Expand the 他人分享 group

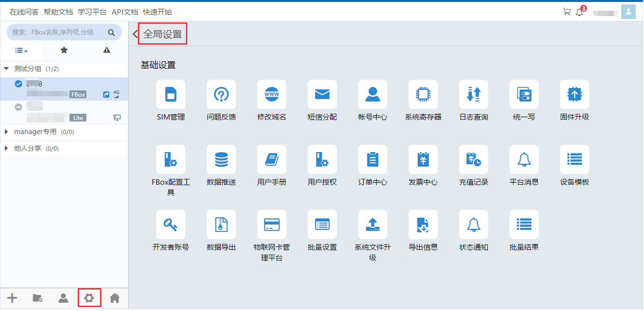pos(6,149)
